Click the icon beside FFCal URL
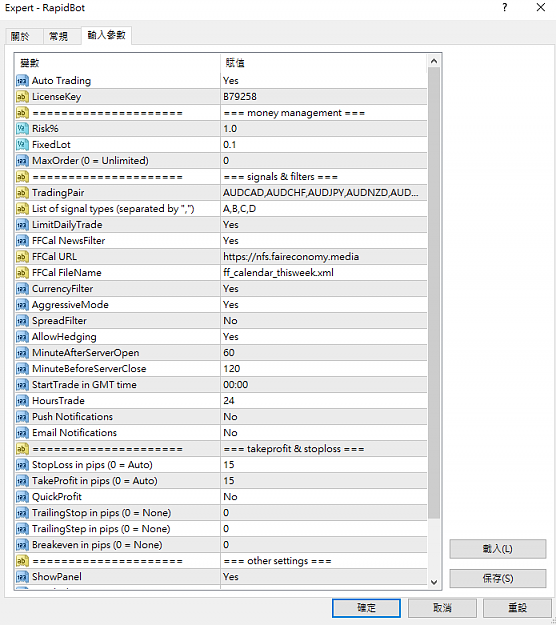This screenshot has height=625, width=556. [x=22, y=257]
